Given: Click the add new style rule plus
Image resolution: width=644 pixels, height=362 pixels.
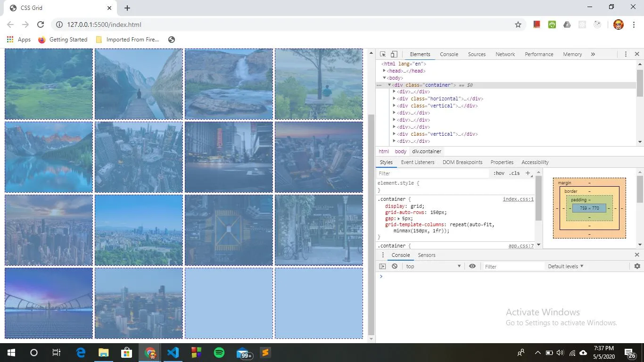Looking at the screenshot, I should click(x=528, y=173).
